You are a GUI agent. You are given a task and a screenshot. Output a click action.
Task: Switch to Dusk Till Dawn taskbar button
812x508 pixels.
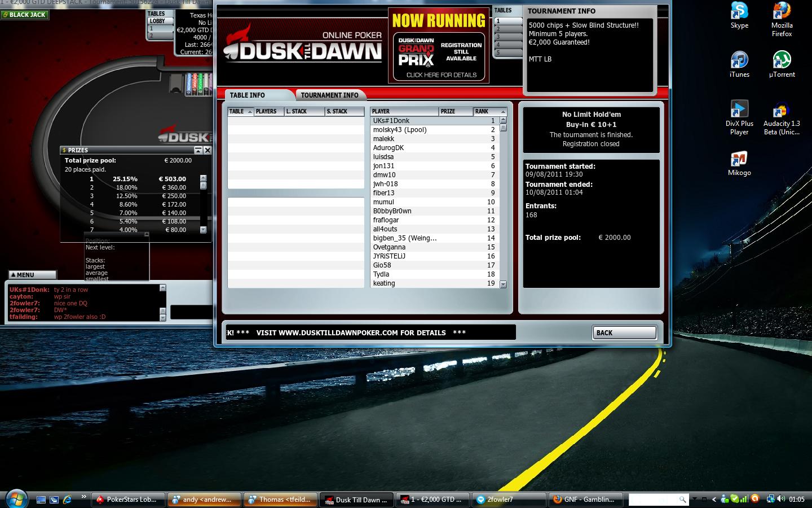(357, 500)
